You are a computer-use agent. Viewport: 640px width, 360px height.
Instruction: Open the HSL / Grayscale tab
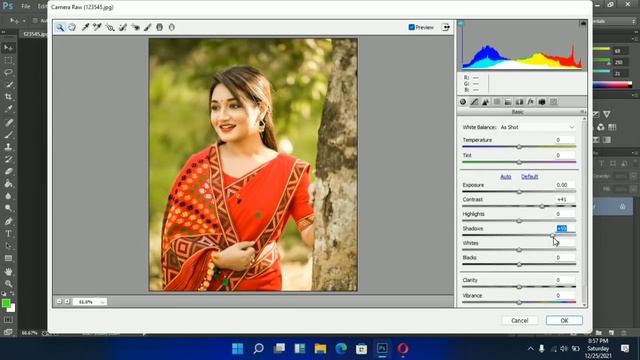pos(497,102)
